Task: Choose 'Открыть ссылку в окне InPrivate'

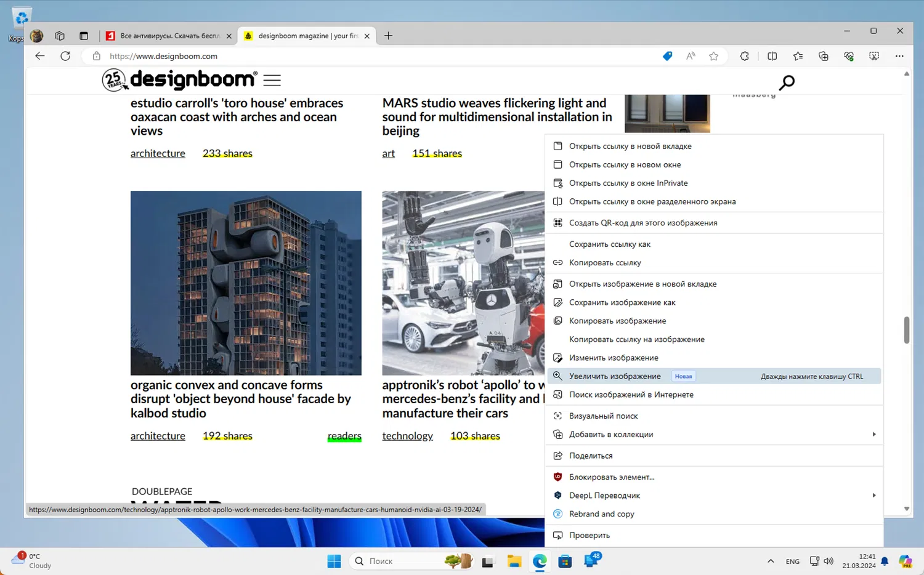Action: pyautogui.click(x=715, y=183)
